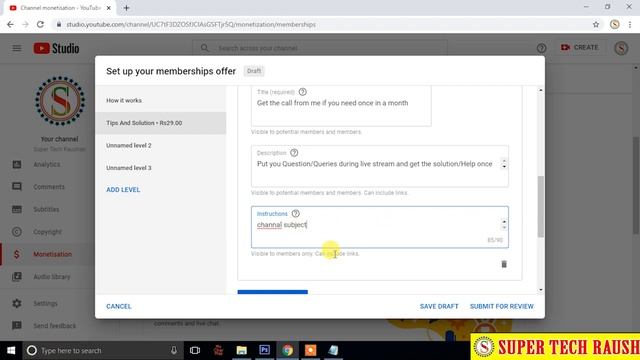Click into the Description text field
640x360 pixels.
380,167
